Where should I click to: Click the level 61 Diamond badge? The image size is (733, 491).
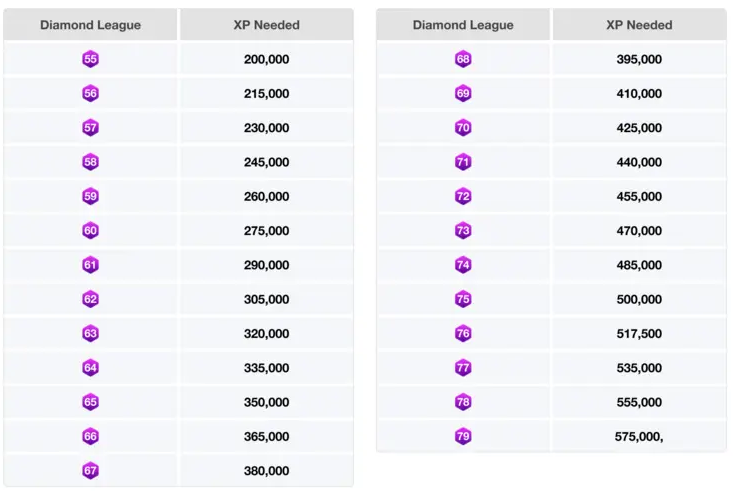pyautogui.click(x=91, y=265)
